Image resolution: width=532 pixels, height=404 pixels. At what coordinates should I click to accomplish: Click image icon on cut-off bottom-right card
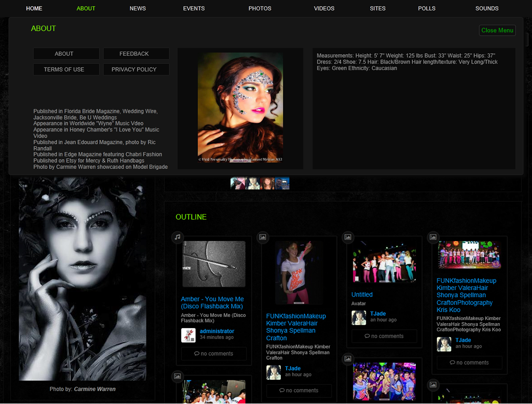(433, 385)
